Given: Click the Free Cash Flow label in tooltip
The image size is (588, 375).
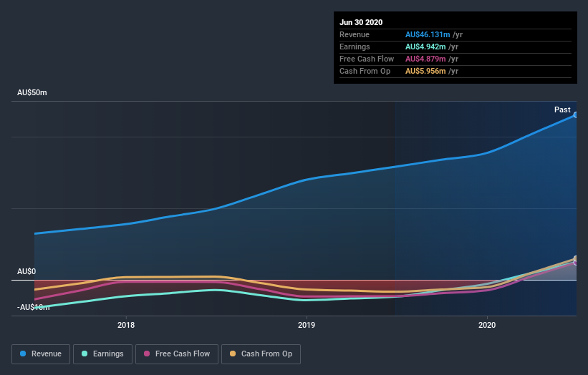Looking at the screenshot, I should [367, 59].
